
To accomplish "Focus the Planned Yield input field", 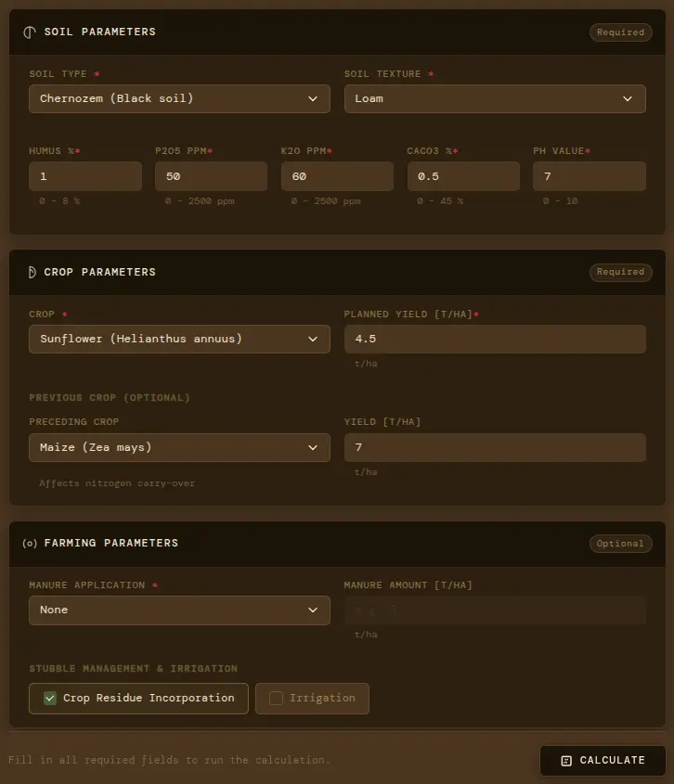I will coord(494,339).
